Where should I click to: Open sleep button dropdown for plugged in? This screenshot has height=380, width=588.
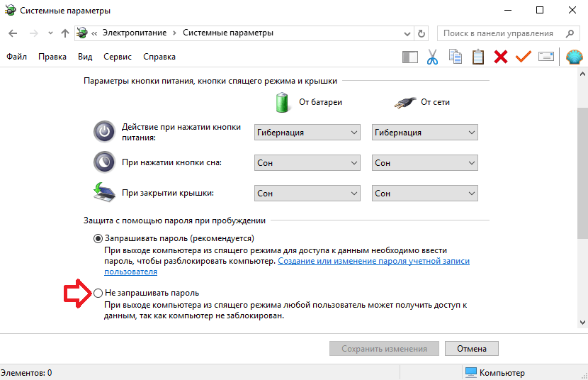(x=425, y=163)
